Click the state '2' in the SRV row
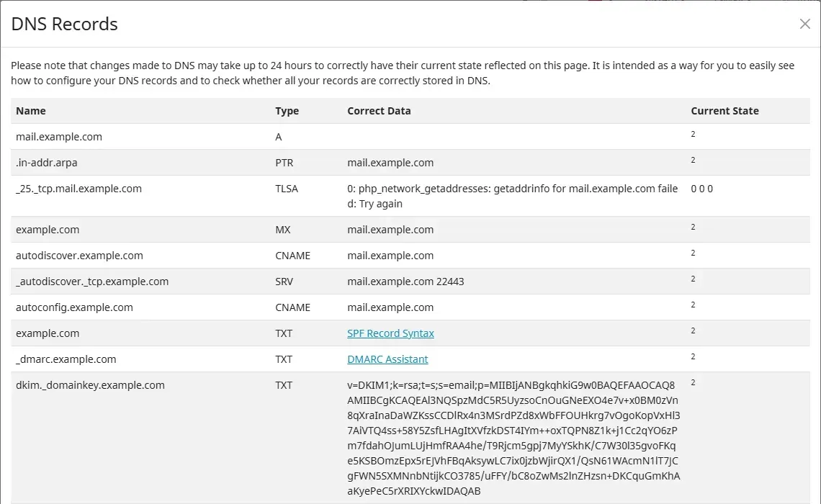The width and height of the screenshot is (821, 504). coord(694,279)
